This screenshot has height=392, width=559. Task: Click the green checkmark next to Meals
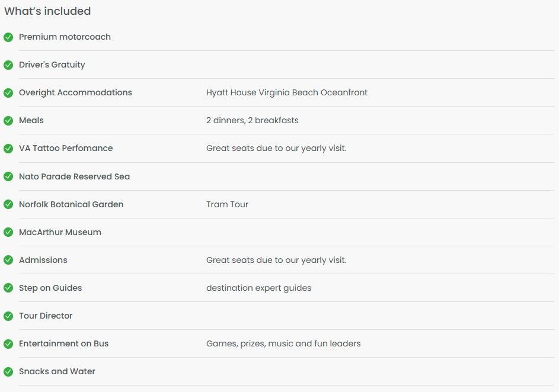click(x=8, y=121)
